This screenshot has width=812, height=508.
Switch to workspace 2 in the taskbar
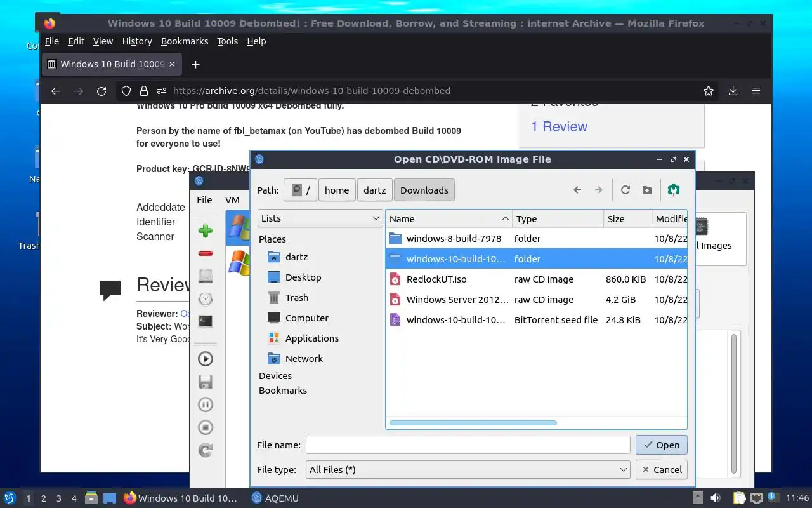click(x=44, y=498)
